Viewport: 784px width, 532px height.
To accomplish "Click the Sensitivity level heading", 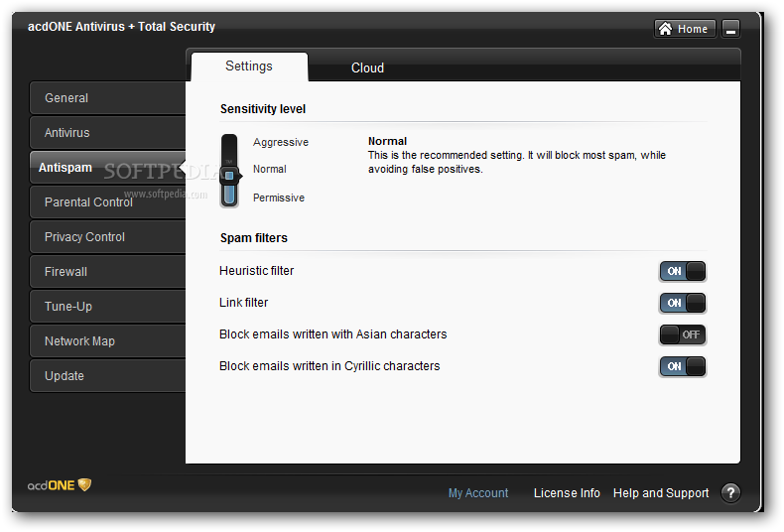I will click(263, 109).
